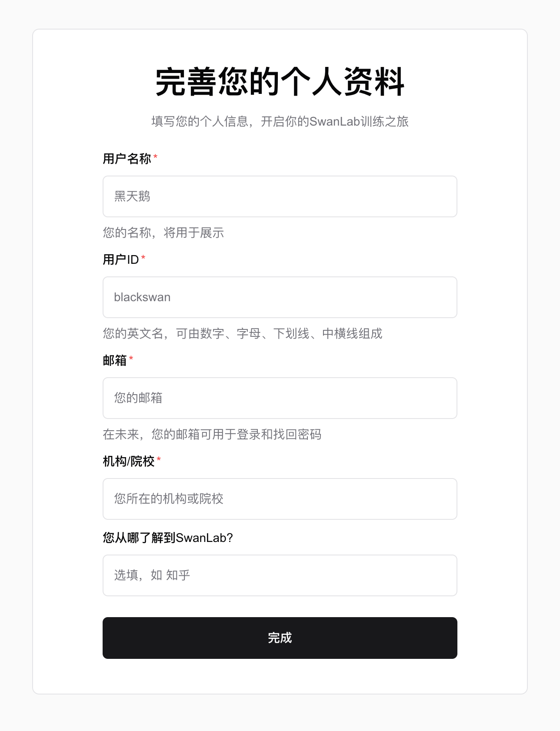The image size is (560, 731).
Task: Click the 机构/院校 field label
Action: (129, 461)
